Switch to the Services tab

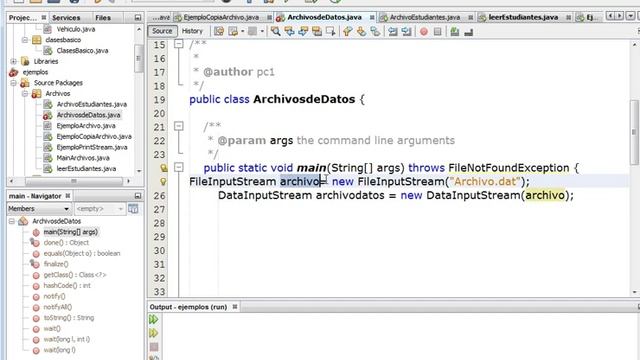click(66, 18)
